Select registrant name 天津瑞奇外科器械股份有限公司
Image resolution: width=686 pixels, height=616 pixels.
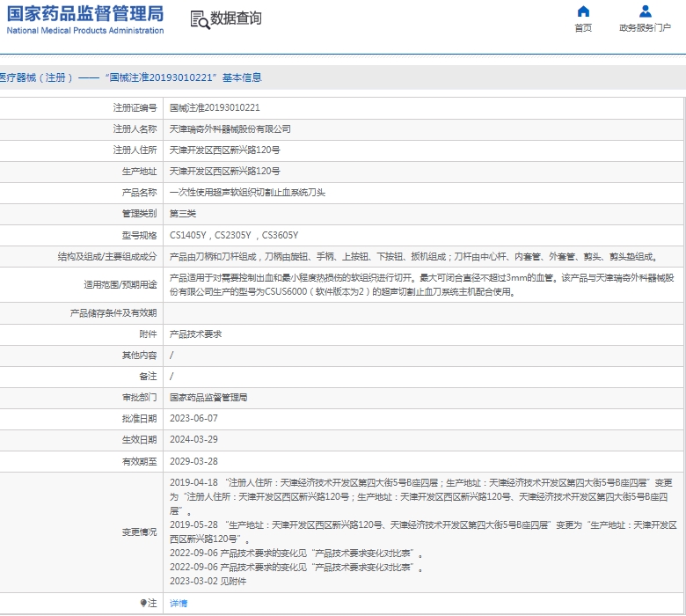click(x=230, y=129)
